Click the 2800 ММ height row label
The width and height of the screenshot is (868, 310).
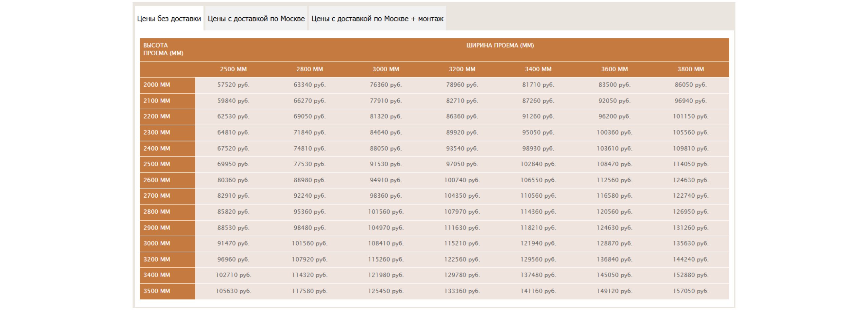click(167, 212)
